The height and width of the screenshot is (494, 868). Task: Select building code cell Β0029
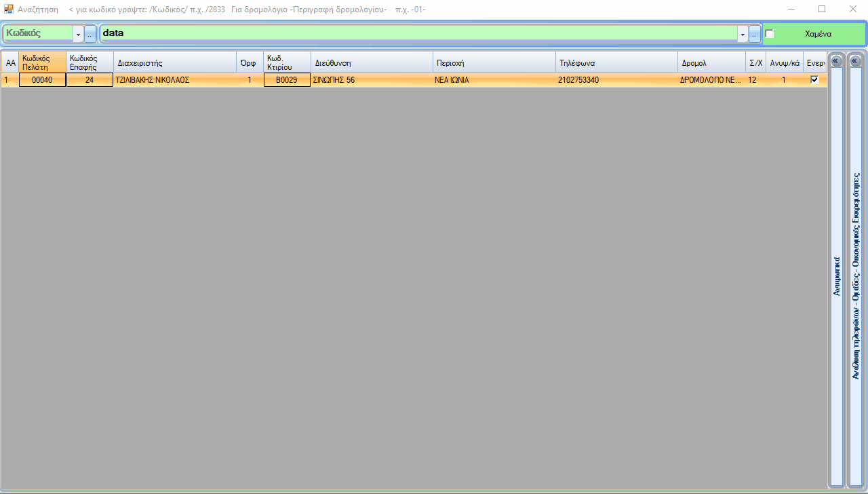point(286,80)
